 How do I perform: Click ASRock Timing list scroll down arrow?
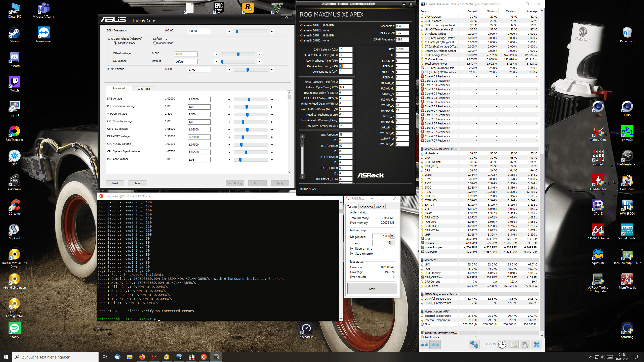tap(303, 176)
